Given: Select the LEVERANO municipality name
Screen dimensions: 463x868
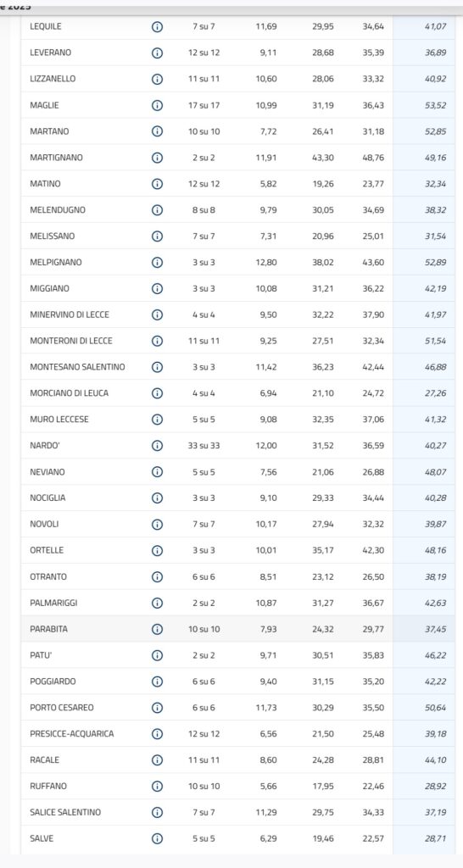Looking at the screenshot, I should (50, 53).
